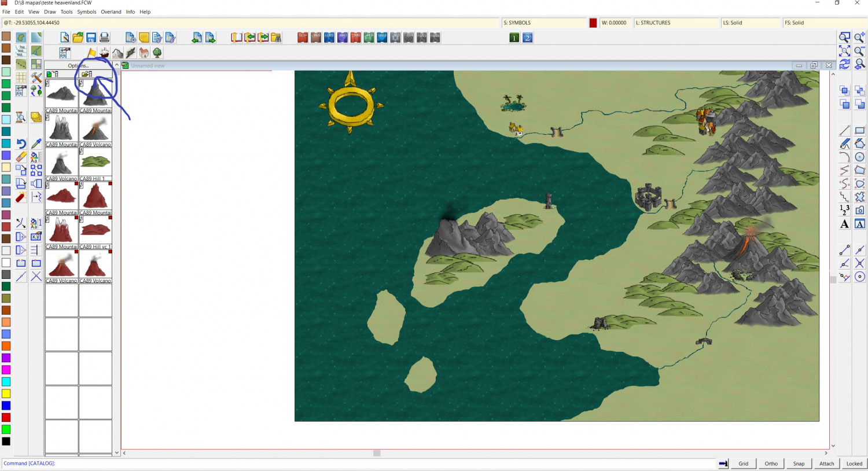Image resolution: width=868 pixels, height=471 pixels.
Task: Enable the Snap toggle
Action: [x=799, y=463]
